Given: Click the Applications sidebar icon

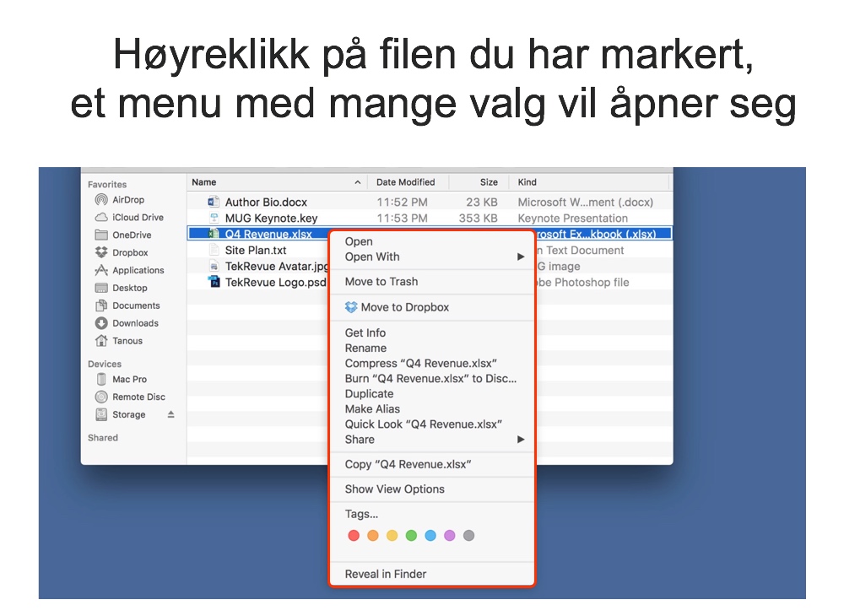Looking at the screenshot, I should coord(101,271).
